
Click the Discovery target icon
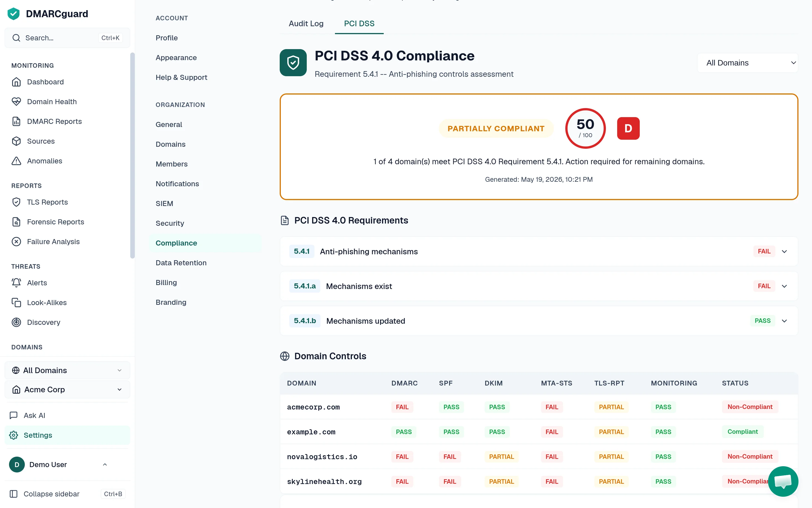coord(16,322)
